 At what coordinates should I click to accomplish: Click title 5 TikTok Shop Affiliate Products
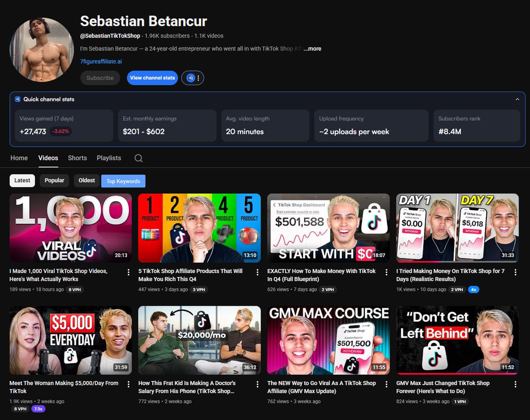[x=190, y=275]
